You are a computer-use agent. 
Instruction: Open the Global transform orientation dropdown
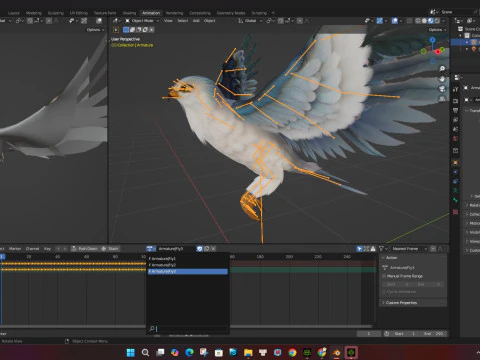click(x=250, y=21)
